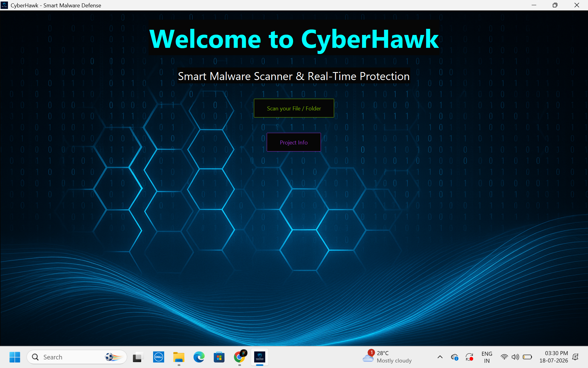Launch the Dell app from taskbar
Screen dimensions: 588x368
[159, 357]
